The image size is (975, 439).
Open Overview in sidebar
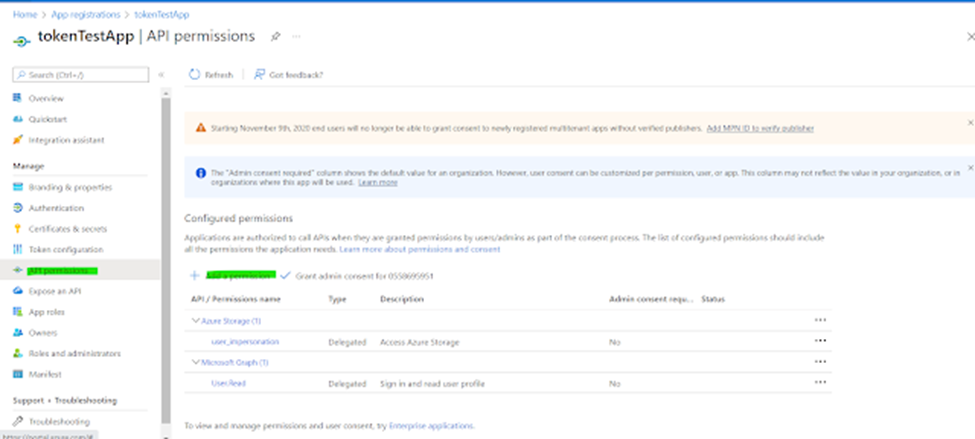(46, 98)
